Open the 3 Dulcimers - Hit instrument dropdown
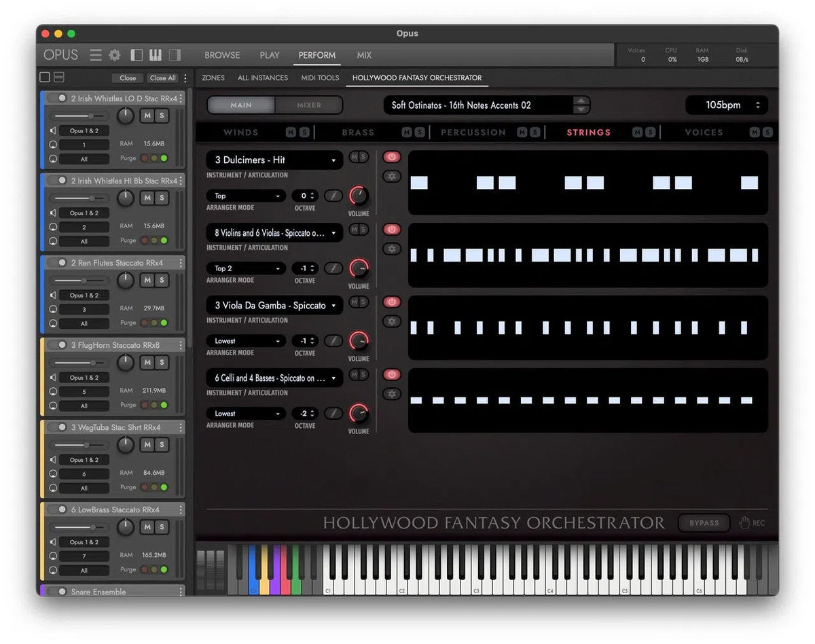 274,160
